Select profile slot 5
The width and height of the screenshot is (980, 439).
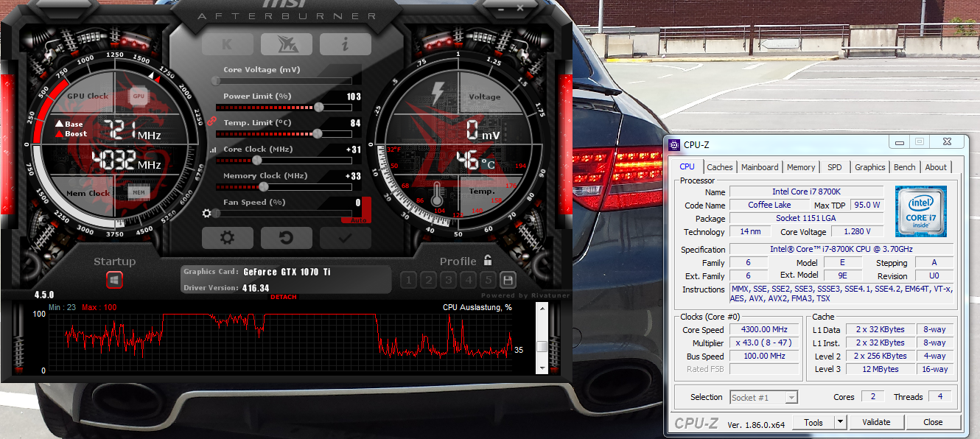click(488, 280)
